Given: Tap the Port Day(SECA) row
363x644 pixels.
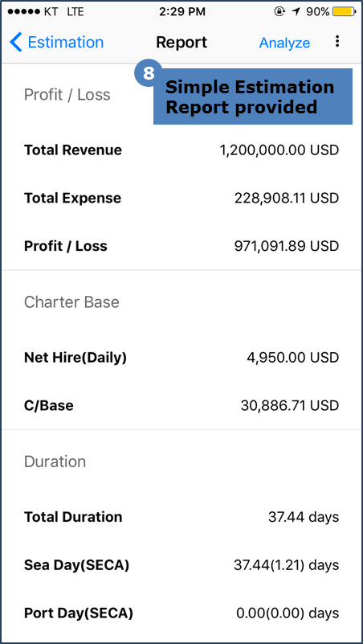Looking at the screenshot, I should pyautogui.click(x=181, y=613).
